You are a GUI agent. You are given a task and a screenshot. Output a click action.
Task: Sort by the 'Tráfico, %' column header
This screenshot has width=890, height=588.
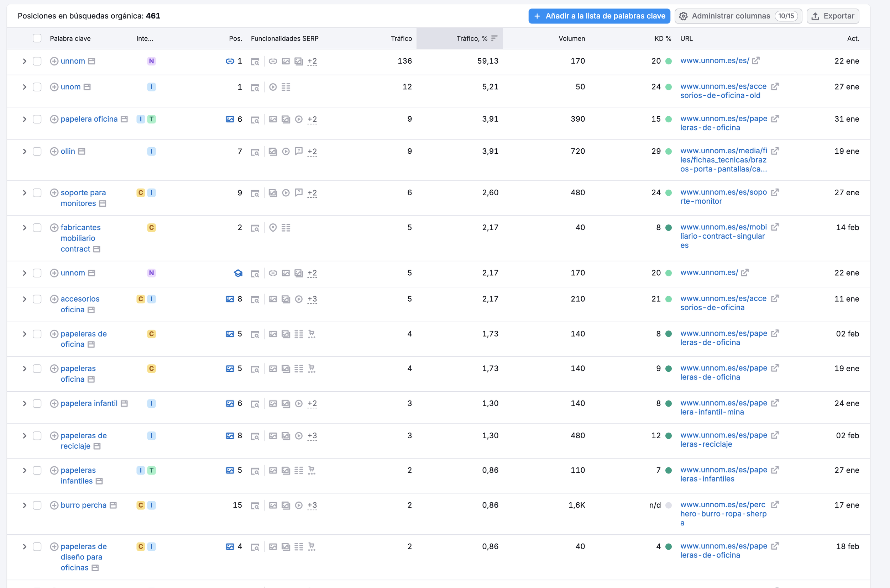pos(472,38)
